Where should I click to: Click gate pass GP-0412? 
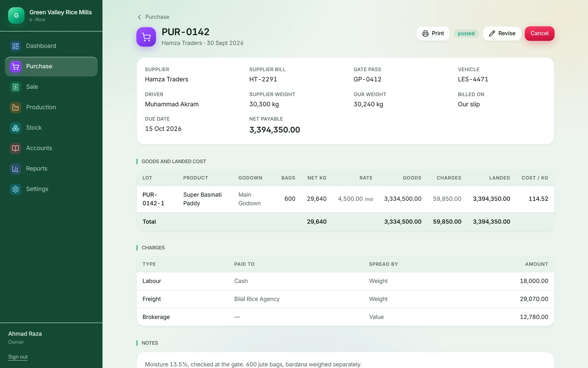click(367, 79)
